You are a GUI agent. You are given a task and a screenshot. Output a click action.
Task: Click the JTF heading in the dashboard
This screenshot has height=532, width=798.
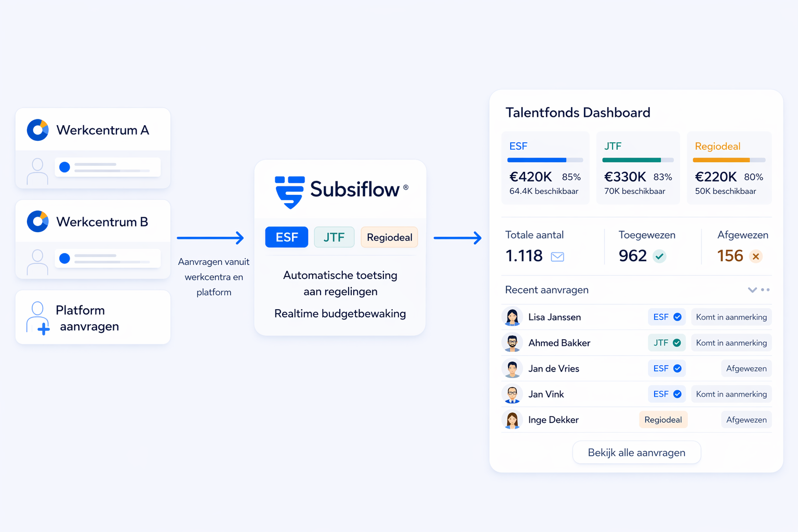tap(613, 147)
